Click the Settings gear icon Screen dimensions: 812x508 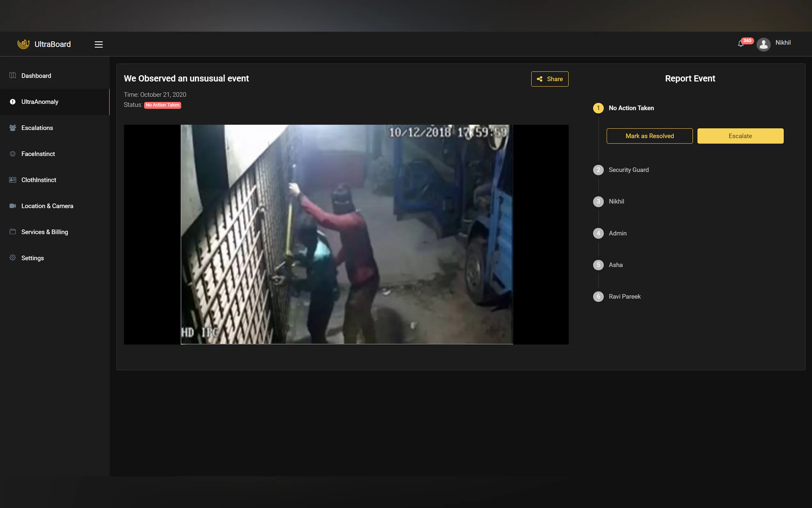(x=13, y=258)
